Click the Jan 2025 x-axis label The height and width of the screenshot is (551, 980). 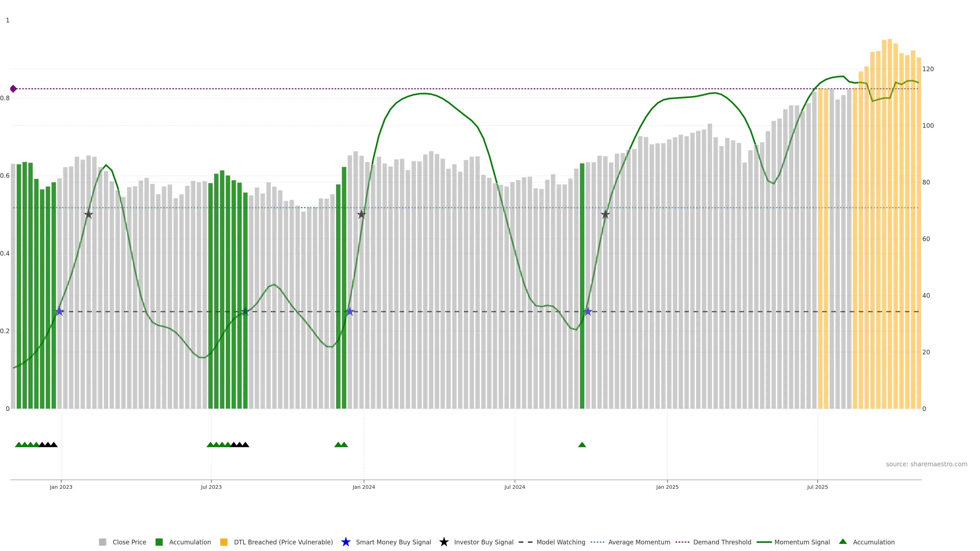click(x=667, y=487)
